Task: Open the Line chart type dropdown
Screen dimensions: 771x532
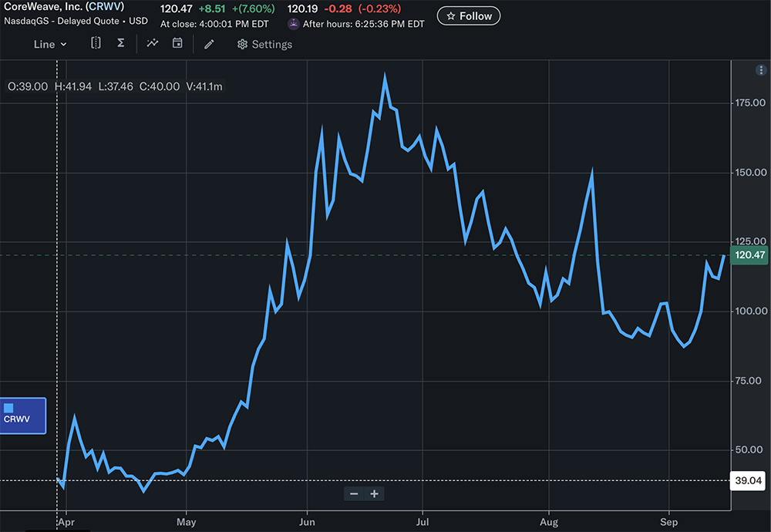Action: pos(50,44)
